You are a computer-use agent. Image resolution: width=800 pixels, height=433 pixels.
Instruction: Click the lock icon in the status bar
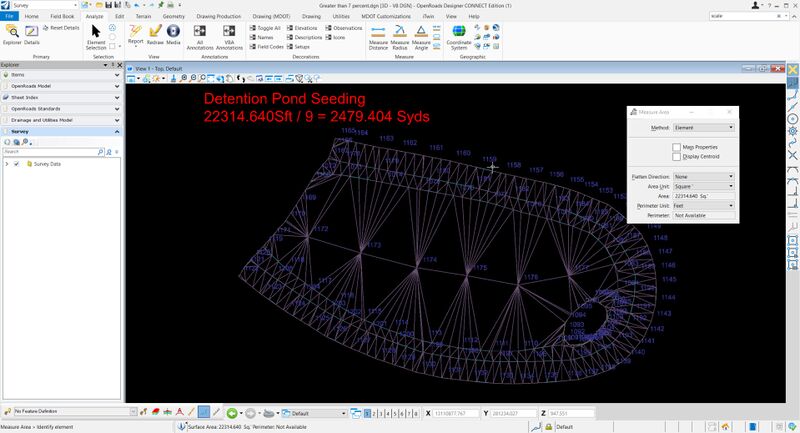[x=548, y=427]
